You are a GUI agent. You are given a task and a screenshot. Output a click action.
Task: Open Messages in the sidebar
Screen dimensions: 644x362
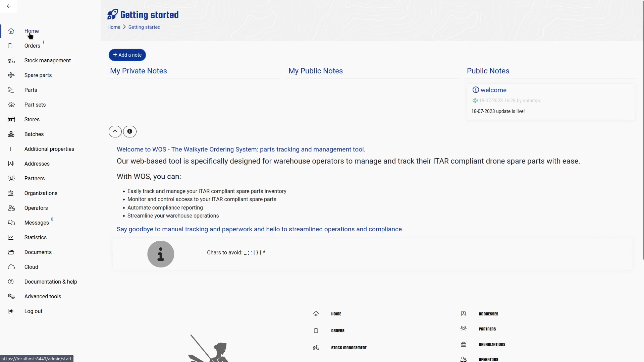(37, 223)
